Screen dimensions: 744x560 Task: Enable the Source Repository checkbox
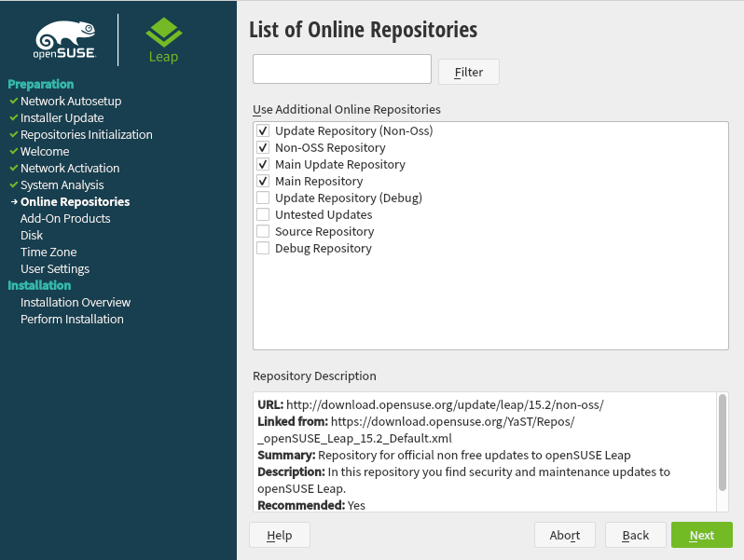point(263,232)
